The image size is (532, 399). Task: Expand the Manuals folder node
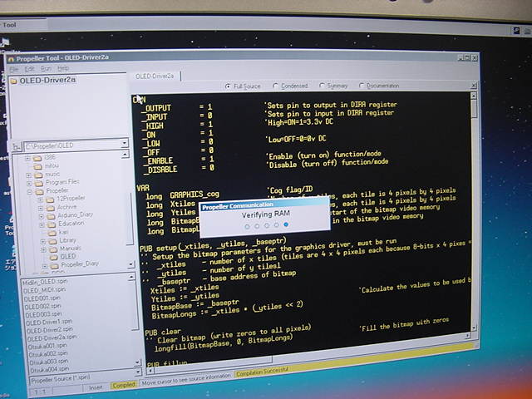(x=43, y=249)
